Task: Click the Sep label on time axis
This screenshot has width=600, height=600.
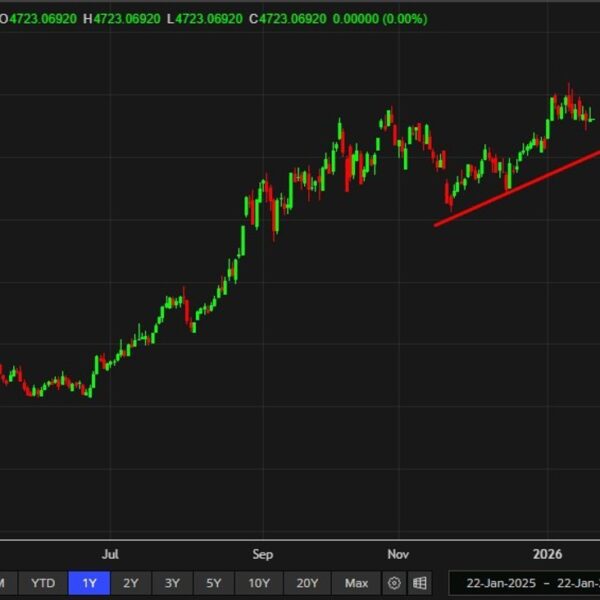Action: pos(262,553)
